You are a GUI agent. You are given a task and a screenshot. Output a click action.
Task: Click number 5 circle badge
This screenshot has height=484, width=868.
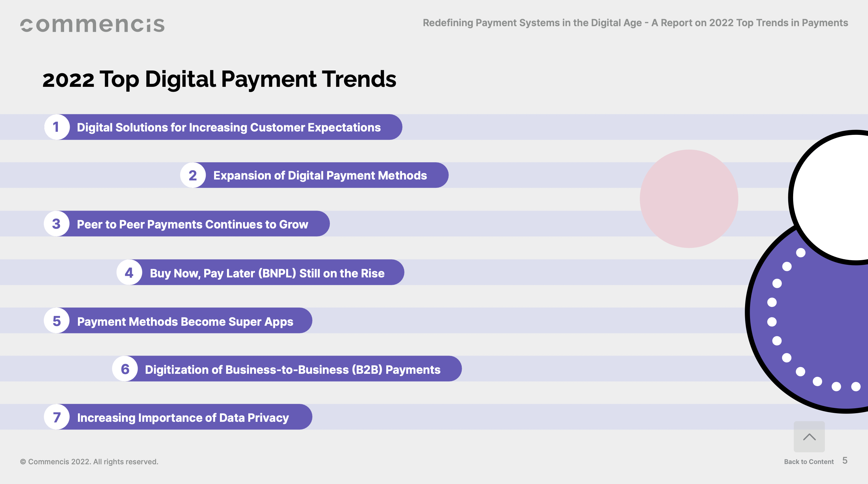57,321
